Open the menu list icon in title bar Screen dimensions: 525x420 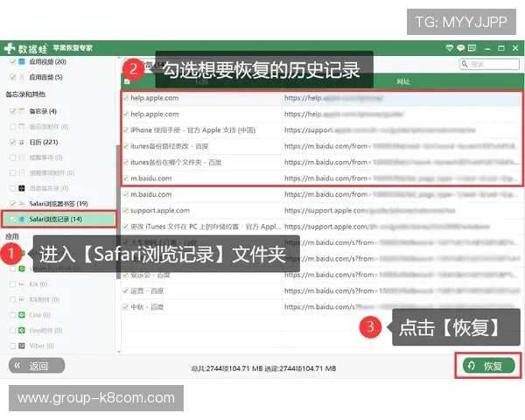[472, 48]
